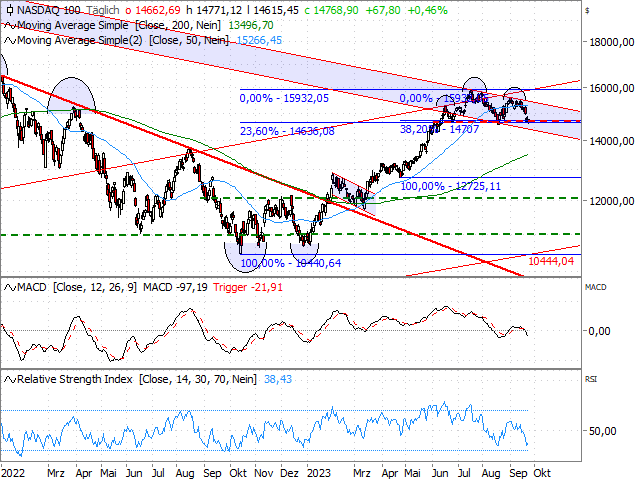
Task: Click the RSI axis panel label
Action: tap(591, 379)
